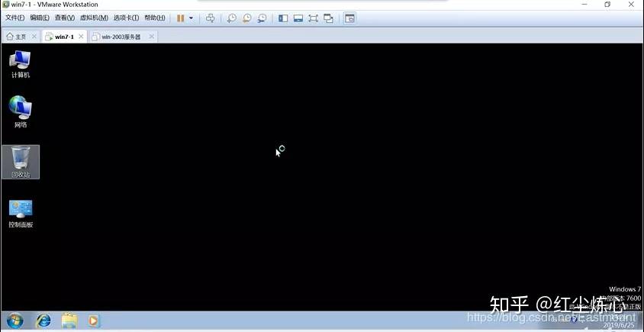Switch to Unity mode icon
This screenshot has height=332, width=644.
point(329,18)
